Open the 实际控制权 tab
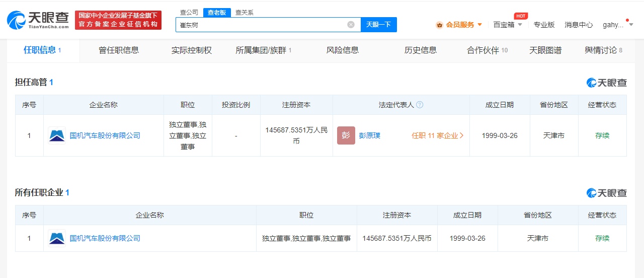 192,50
